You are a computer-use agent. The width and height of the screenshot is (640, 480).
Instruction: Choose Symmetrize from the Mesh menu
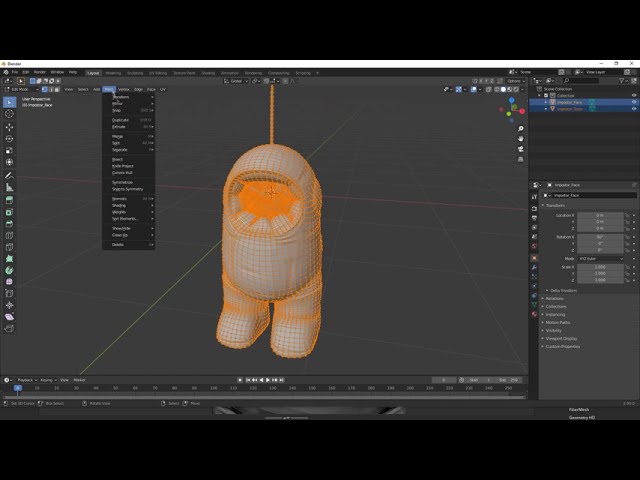[x=128, y=182]
